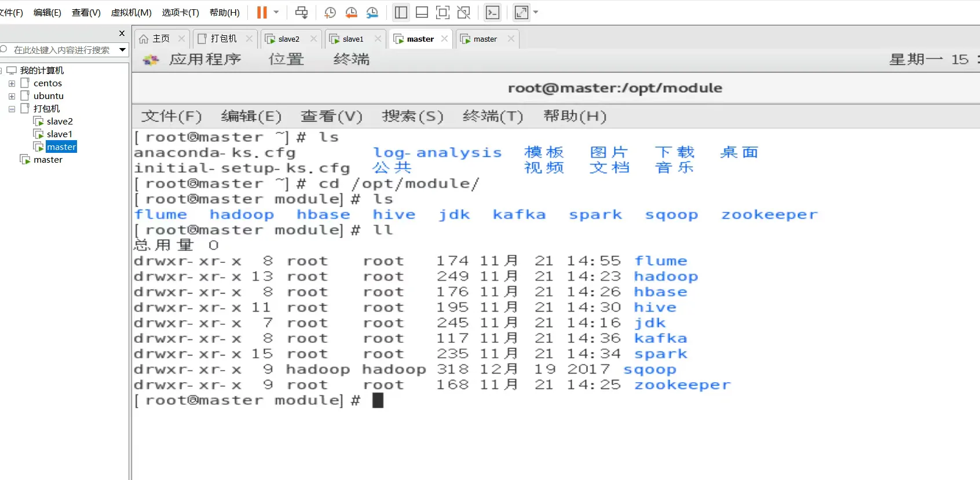Close the 打包机 tab
The width and height of the screenshot is (980, 480).
point(249,39)
